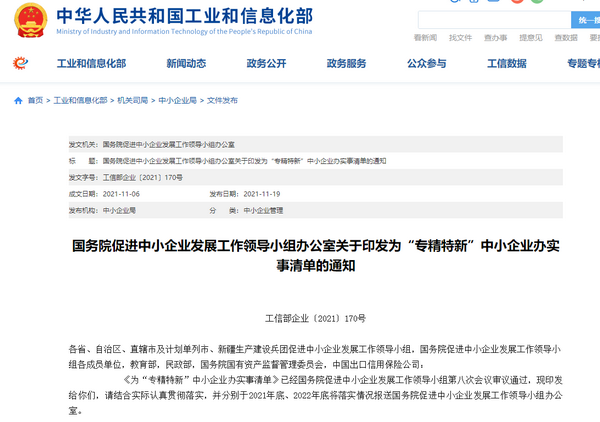Viewport: 600px width, 422px height.
Task: Open the 公众参与 menu item
Action: click(x=426, y=64)
